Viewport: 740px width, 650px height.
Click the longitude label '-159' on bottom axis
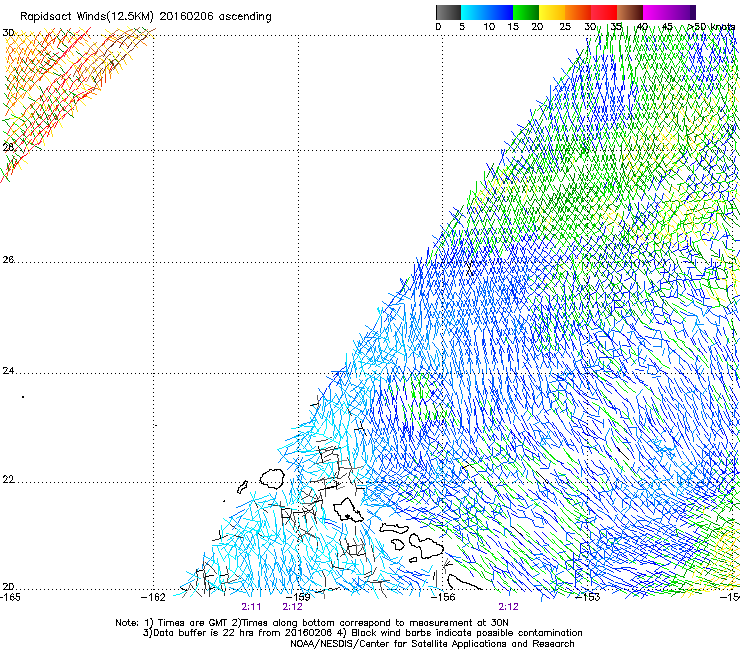(x=299, y=597)
